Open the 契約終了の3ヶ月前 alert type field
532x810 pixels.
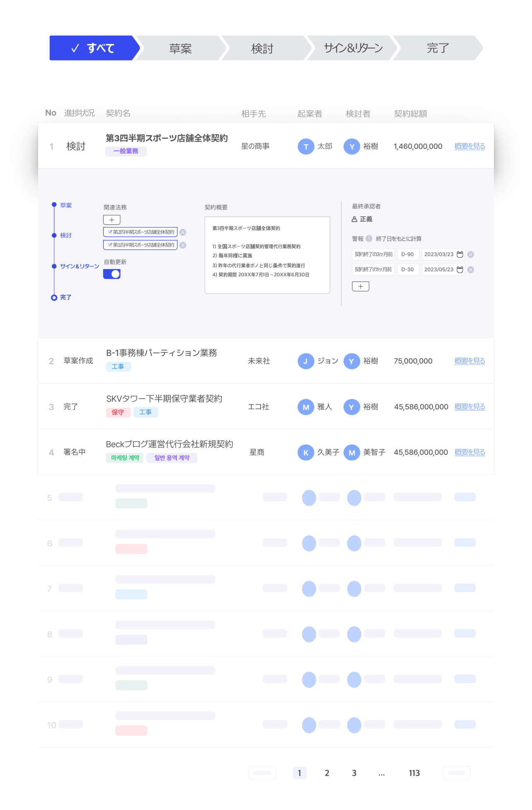point(373,254)
